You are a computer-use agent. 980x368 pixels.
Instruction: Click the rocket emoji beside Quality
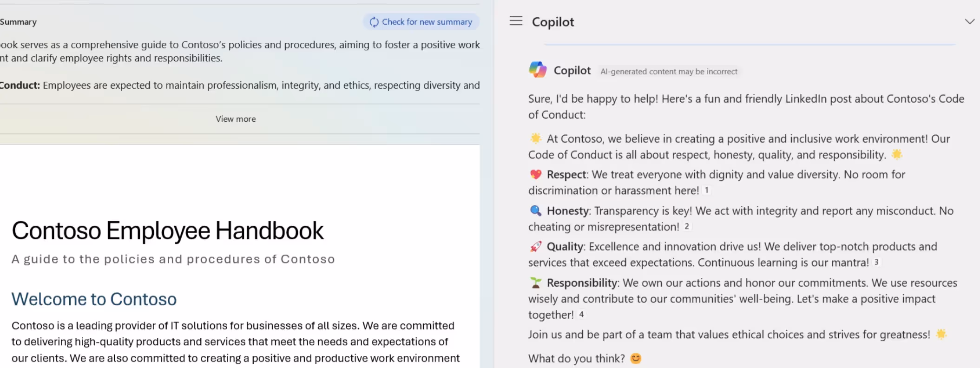click(536, 246)
